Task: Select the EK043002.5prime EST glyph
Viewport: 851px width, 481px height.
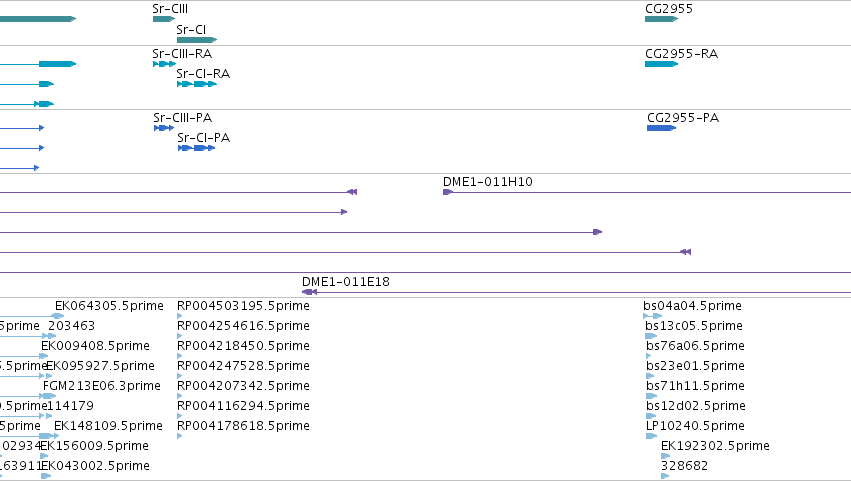Action: point(46,476)
